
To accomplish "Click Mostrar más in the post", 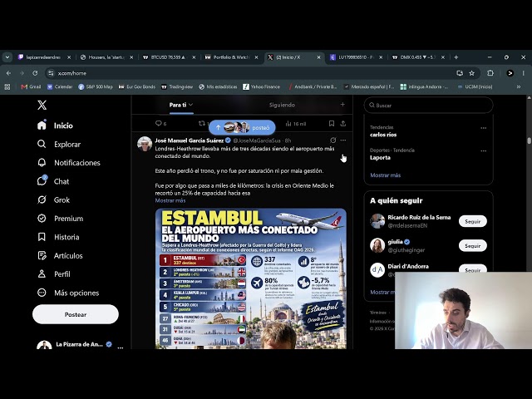I will point(170,200).
